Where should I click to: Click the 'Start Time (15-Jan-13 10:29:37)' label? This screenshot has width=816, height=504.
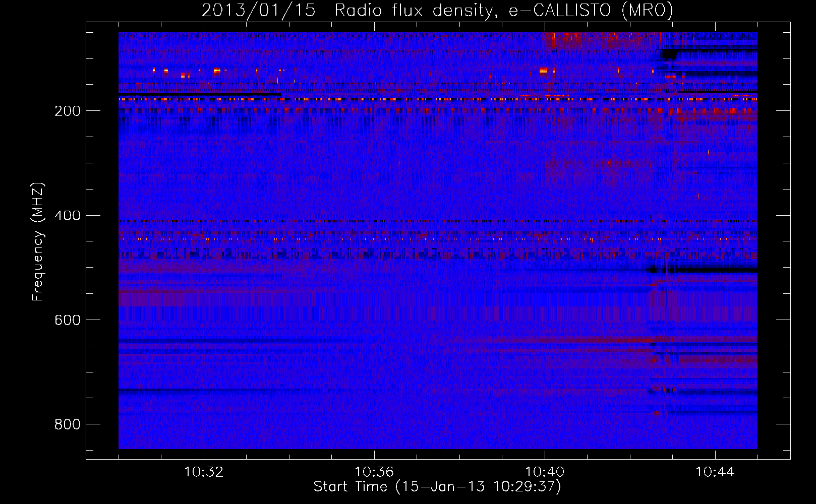click(x=437, y=487)
